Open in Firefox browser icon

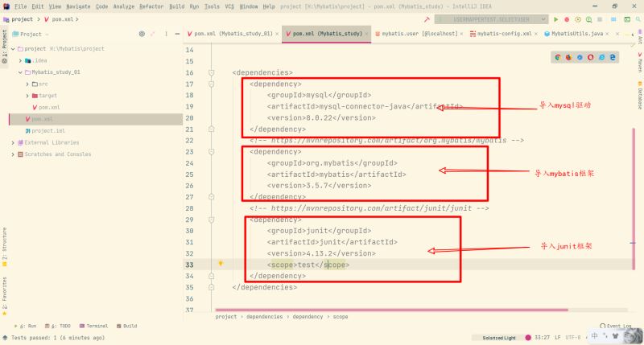568,57
